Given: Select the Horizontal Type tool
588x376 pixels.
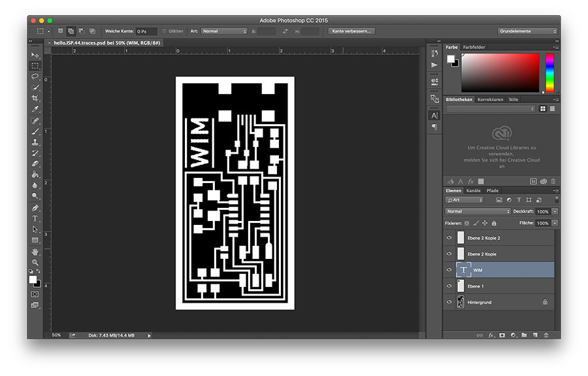Looking at the screenshot, I should click(35, 218).
